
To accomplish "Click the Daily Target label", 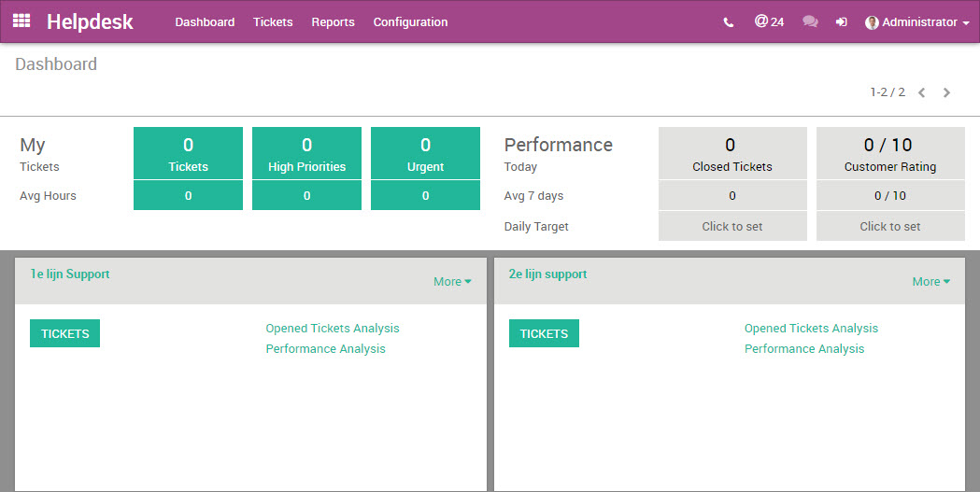I will (x=536, y=227).
